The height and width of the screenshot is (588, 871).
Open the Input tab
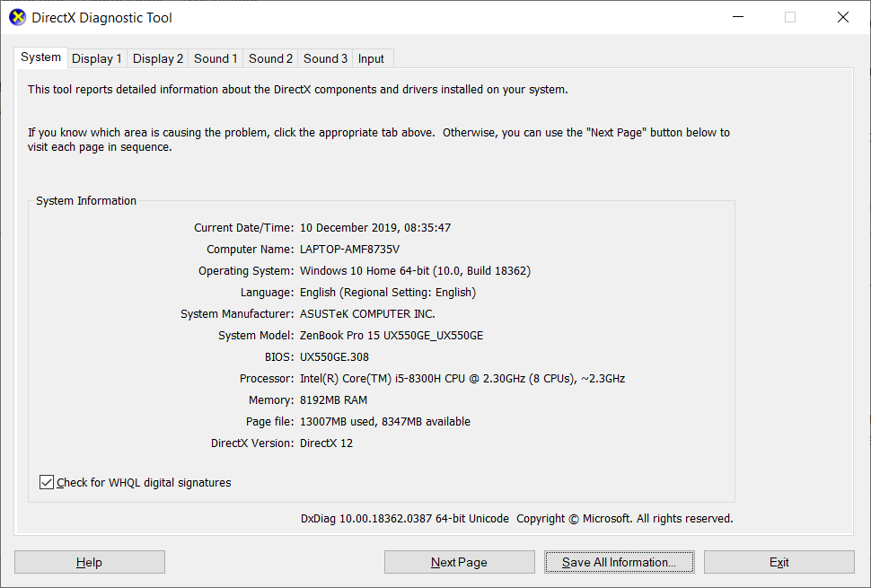click(371, 59)
